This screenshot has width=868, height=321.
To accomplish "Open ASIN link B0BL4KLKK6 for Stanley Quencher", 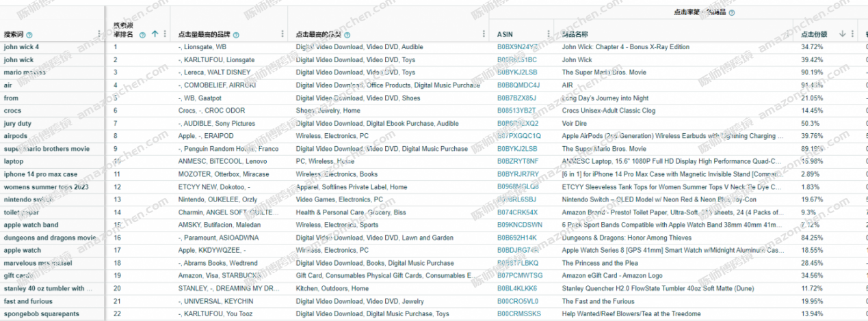I will [517, 288].
